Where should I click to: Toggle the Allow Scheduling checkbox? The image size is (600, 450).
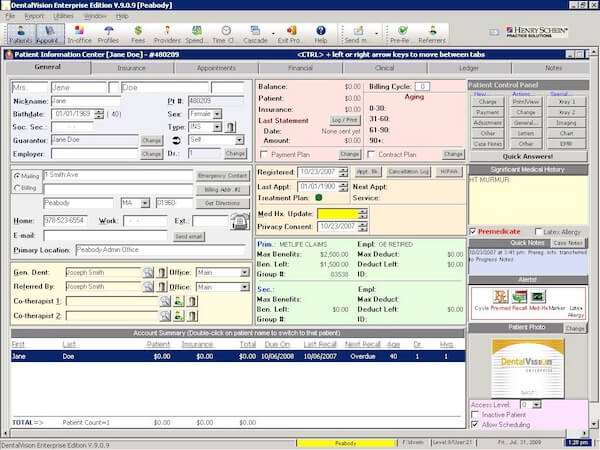[475, 425]
